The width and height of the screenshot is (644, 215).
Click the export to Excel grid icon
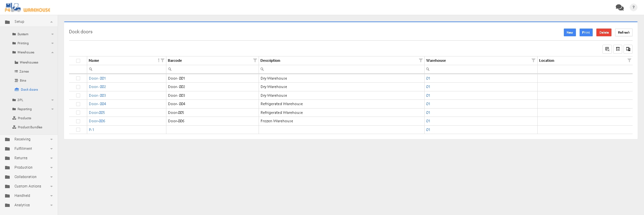(607, 49)
